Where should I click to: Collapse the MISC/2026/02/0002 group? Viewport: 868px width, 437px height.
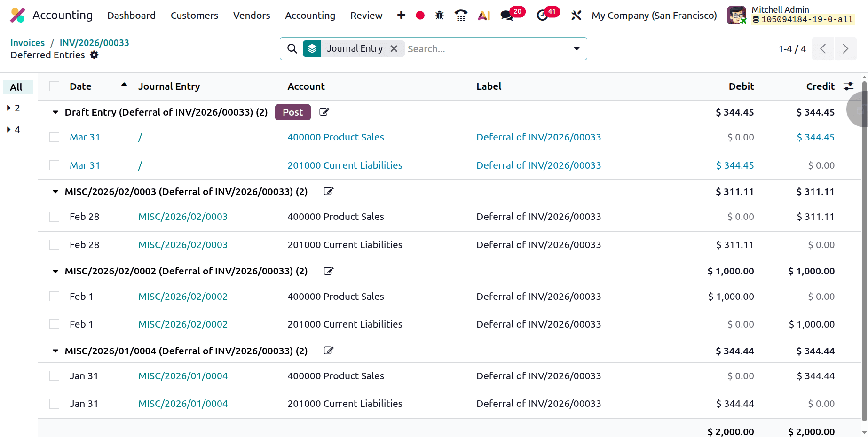tap(55, 271)
